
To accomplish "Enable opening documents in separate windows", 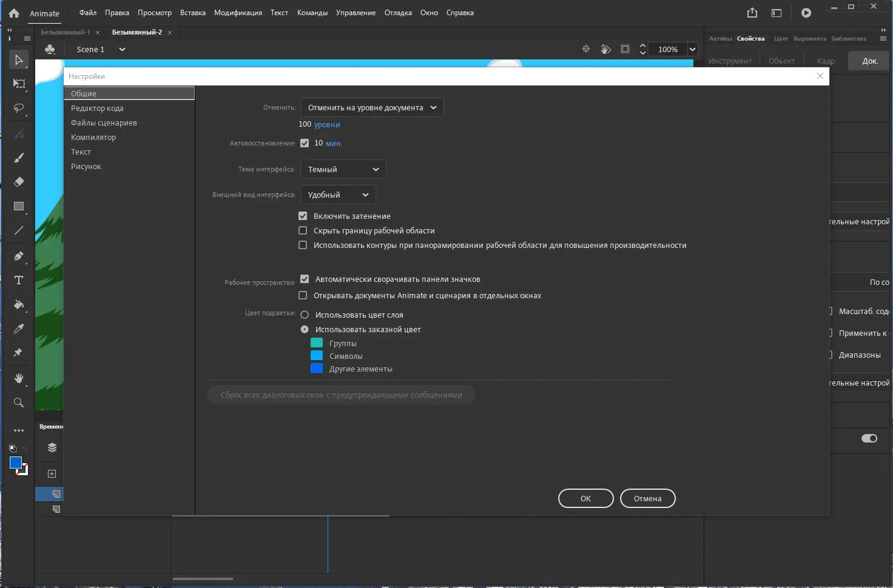I will pyautogui.click(x=303, y=295).
